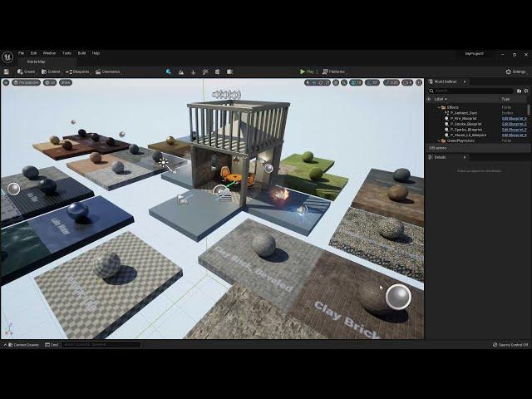Screen dimensions: 532x399
Task: Open the Content dropdown in toolbar
Action: coord(51,71)
